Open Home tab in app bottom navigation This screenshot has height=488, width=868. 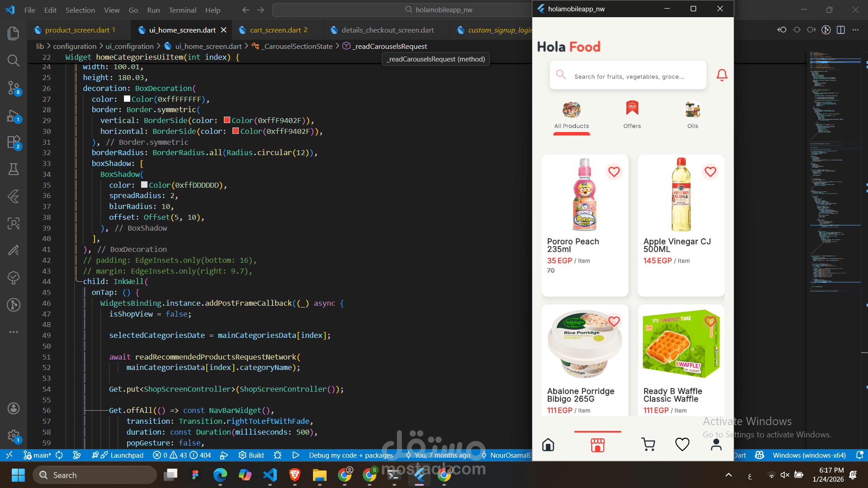548,445
